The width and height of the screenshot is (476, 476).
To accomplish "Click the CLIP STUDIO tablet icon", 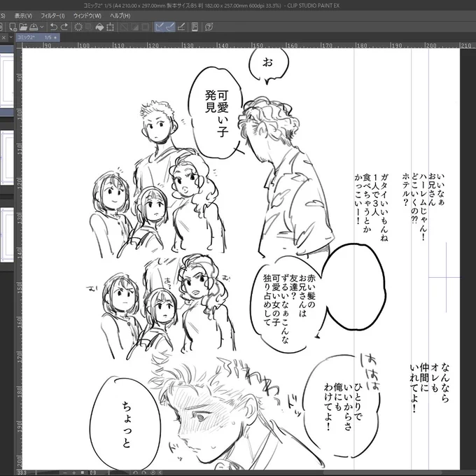I will (x=195, y=27).
